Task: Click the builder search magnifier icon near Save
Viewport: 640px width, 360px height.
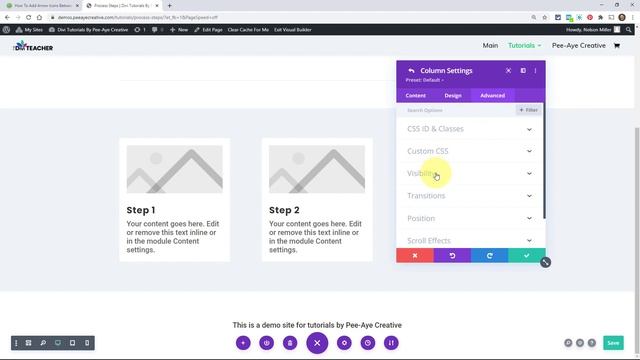Action: coord(568,343)
